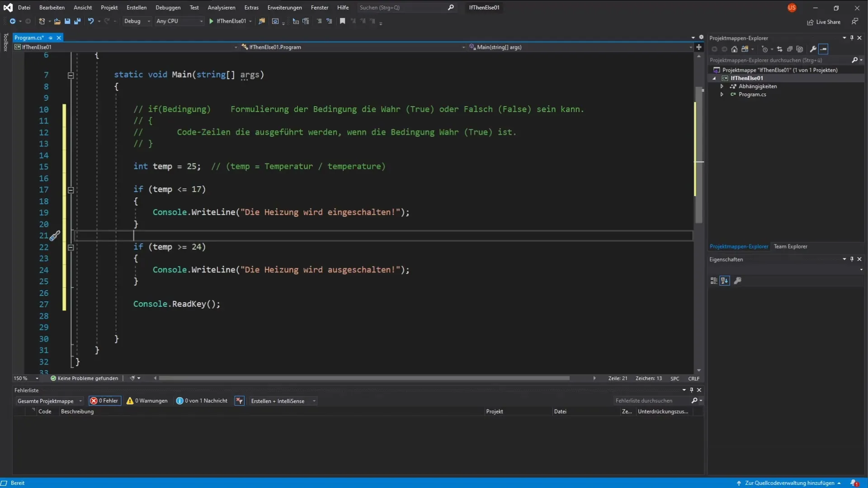Image resolution: width=868 pixels, height=488 pixels.
Task: Toggle pin on Program.cs tab
Action: click(x=51, y=38)
